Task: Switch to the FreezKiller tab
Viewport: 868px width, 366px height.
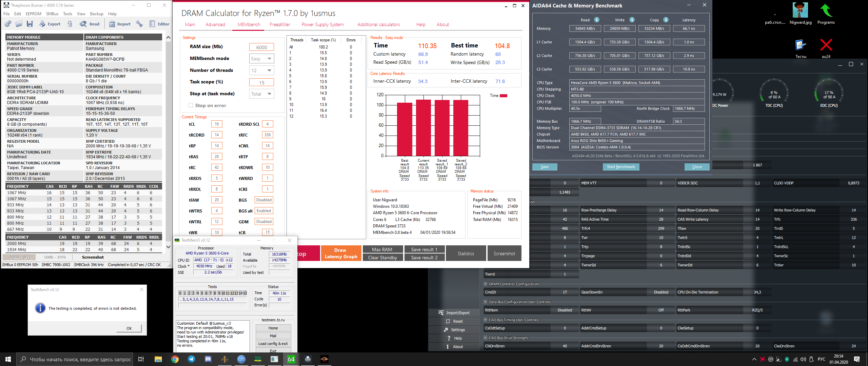Action: (280, 24)
